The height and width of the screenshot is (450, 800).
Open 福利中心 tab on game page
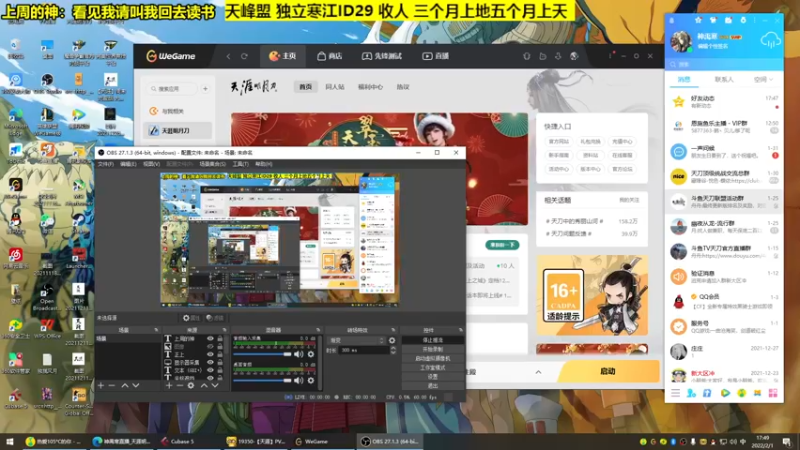pyautogui.click(x=370, y=87)
